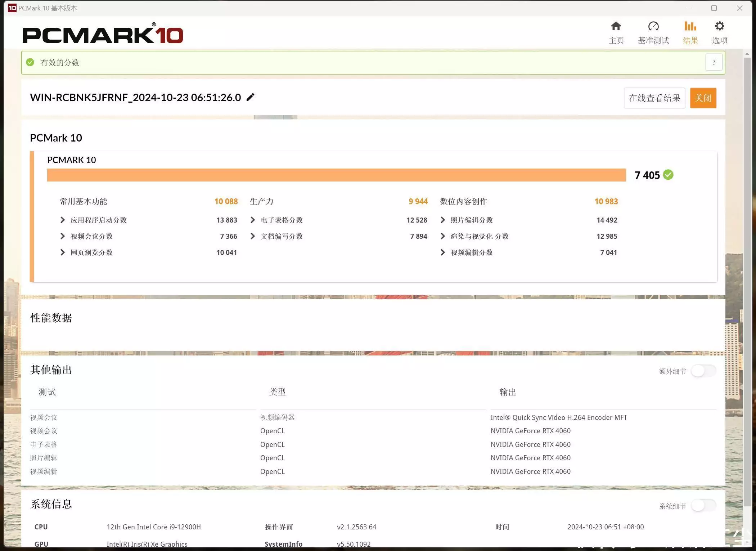
Task: Open the 基准测试 benchmark gauge icon
Action: 653,26
